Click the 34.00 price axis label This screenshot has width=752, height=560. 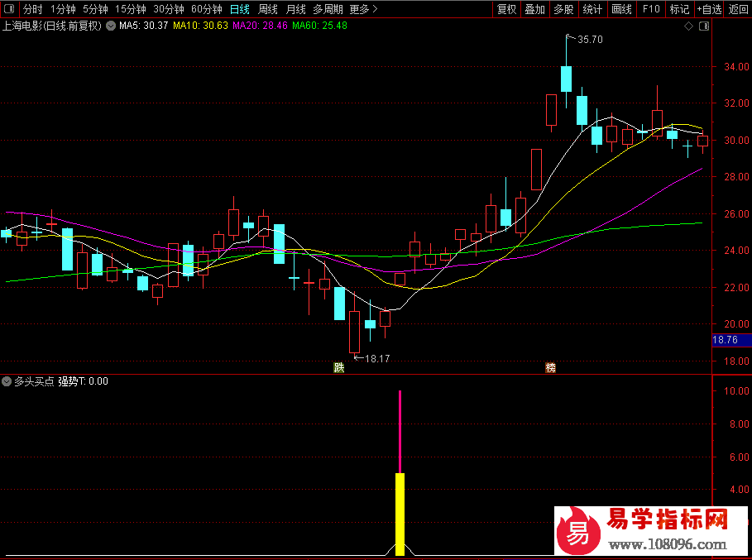tap(736, 67)
